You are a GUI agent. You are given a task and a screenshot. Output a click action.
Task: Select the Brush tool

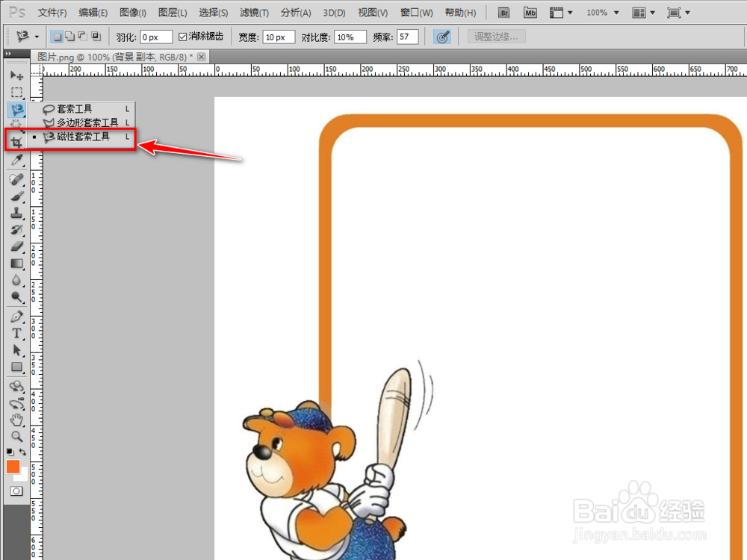[16, 196]
